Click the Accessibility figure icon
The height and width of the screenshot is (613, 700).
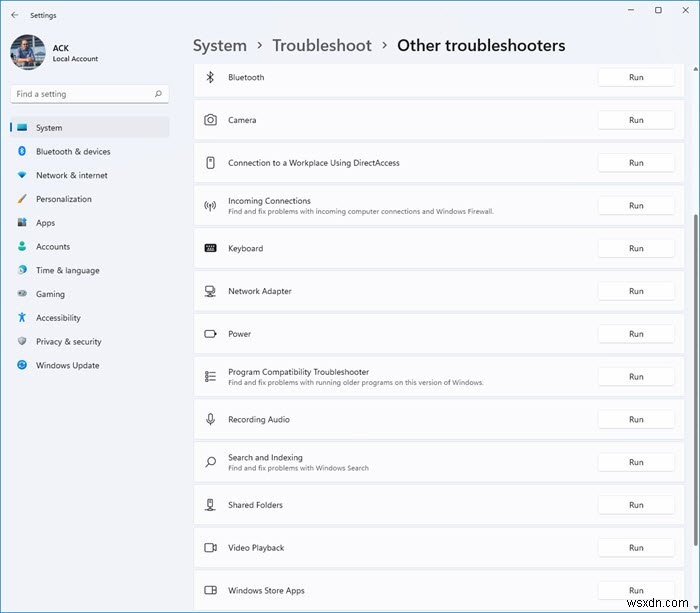22,317
